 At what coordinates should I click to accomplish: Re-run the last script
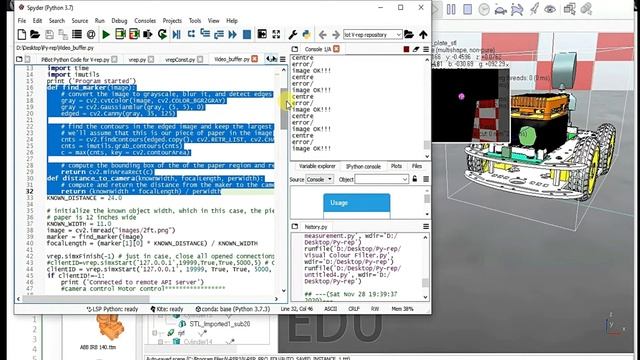pos(162,34)
